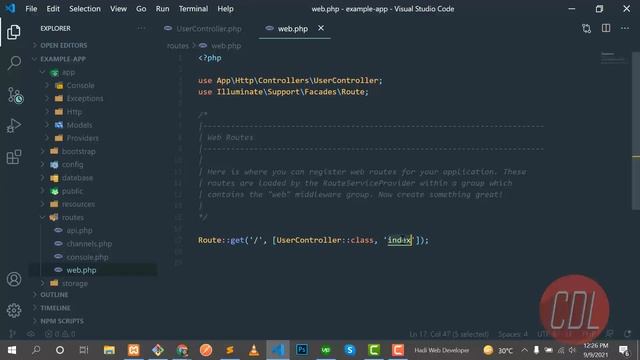The image size is (640, 360).
Task: Click the Windows Start button
Action: pos(12,350)
